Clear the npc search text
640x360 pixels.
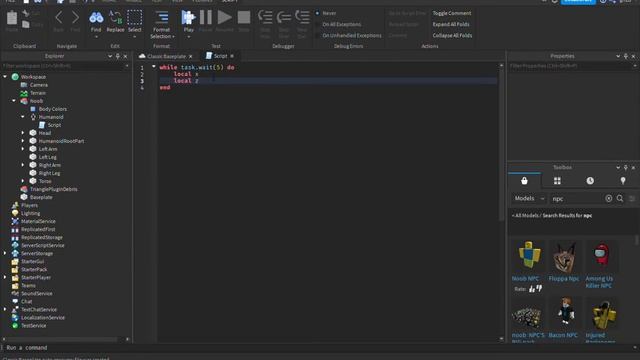tap(609, 198)
